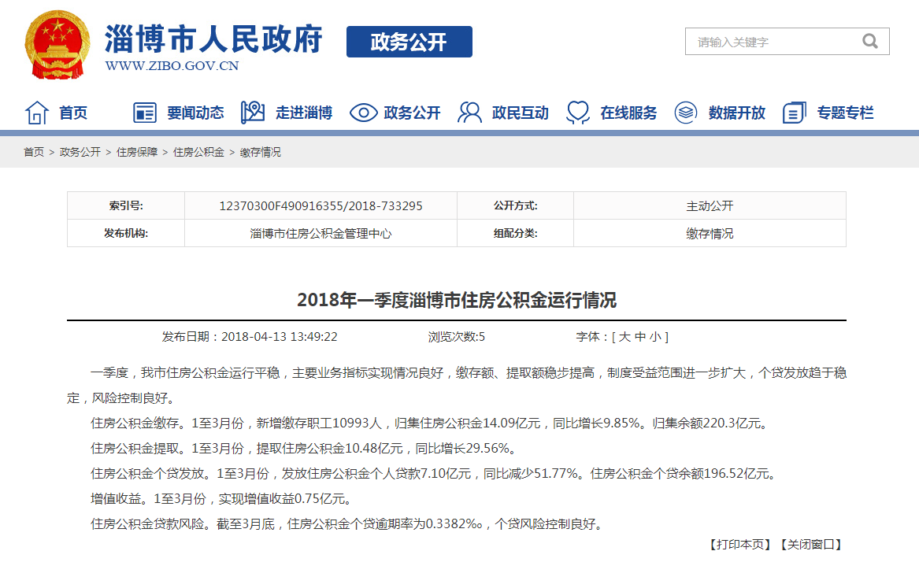Click the home house icon in navigation
The width and height of the screenshot is (919, 588).
coord(37,113)
